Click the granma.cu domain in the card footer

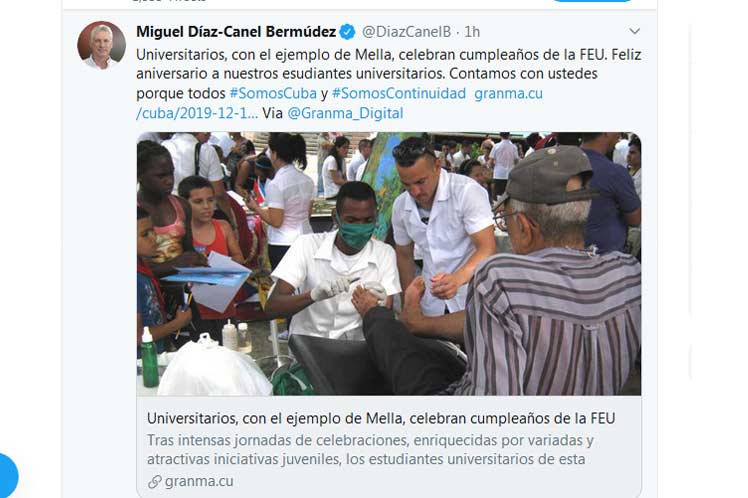click(199, 481)
